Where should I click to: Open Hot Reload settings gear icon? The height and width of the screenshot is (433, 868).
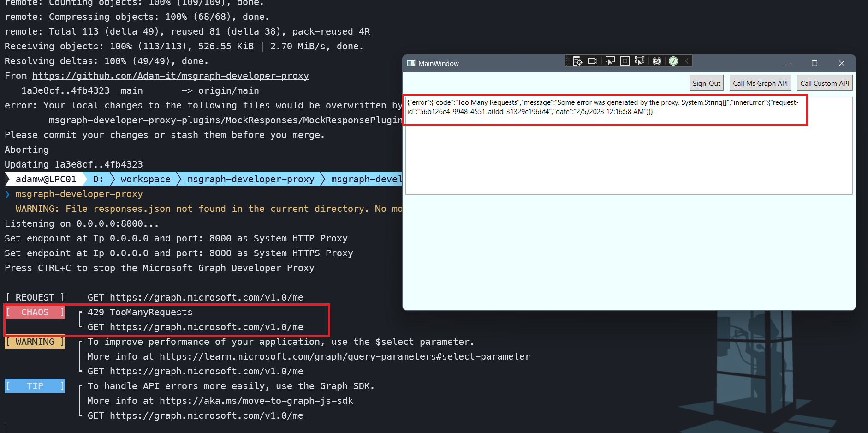coord(657,60)
